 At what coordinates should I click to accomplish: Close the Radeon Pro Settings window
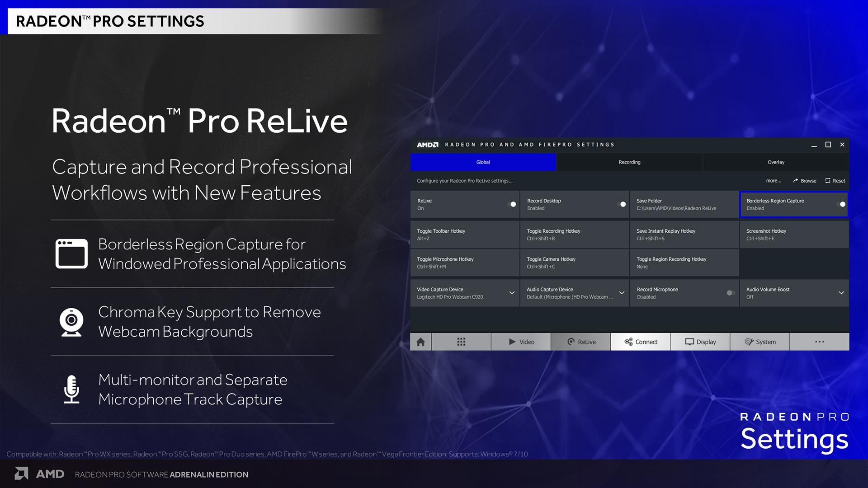[842, 145]
